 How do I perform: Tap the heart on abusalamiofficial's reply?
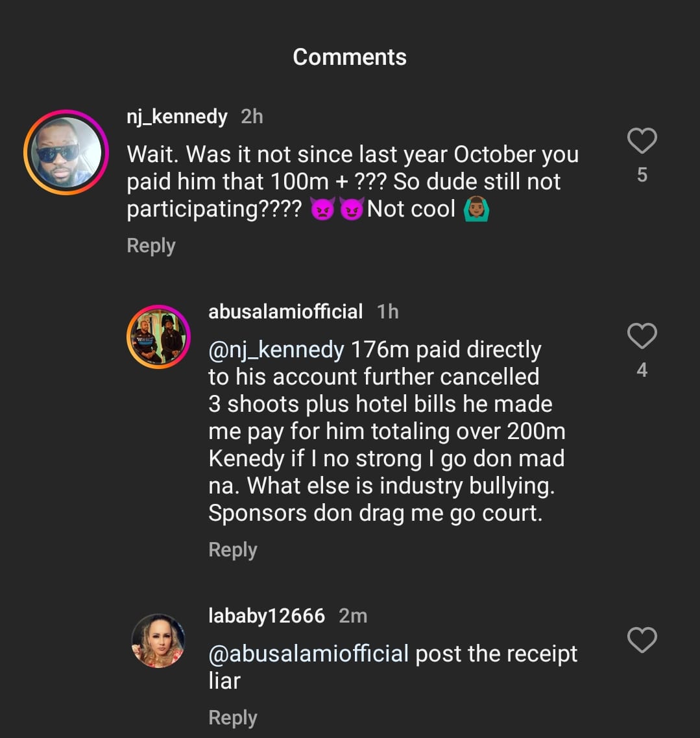coord(642,336)
